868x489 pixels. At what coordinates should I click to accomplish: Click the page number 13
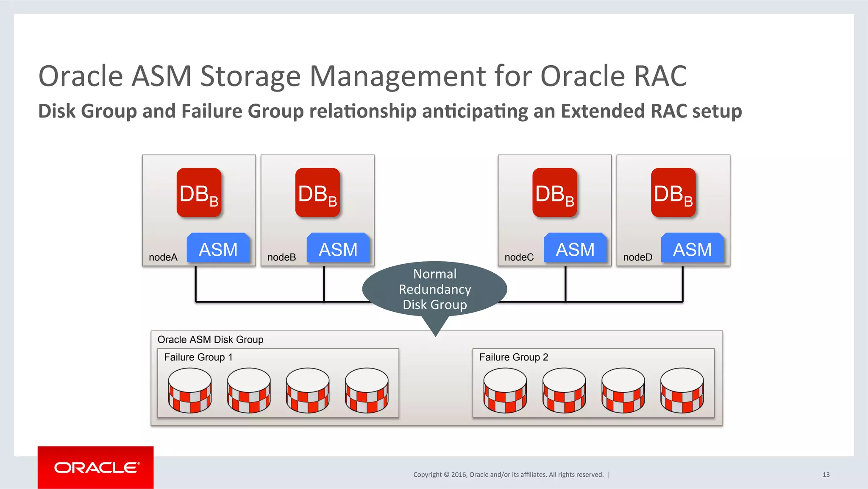pyautogui.click(x=826, y=475)
